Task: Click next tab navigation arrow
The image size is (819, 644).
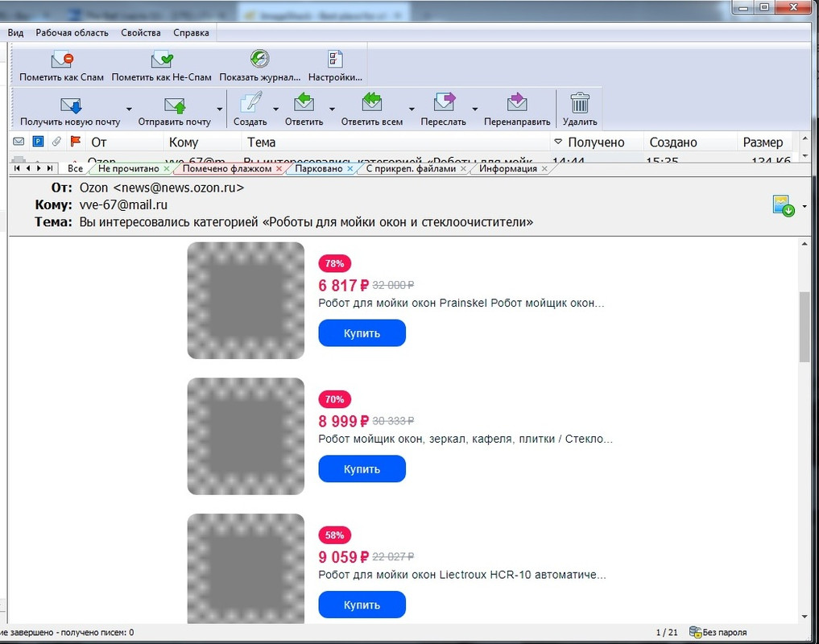Action: 39,168
